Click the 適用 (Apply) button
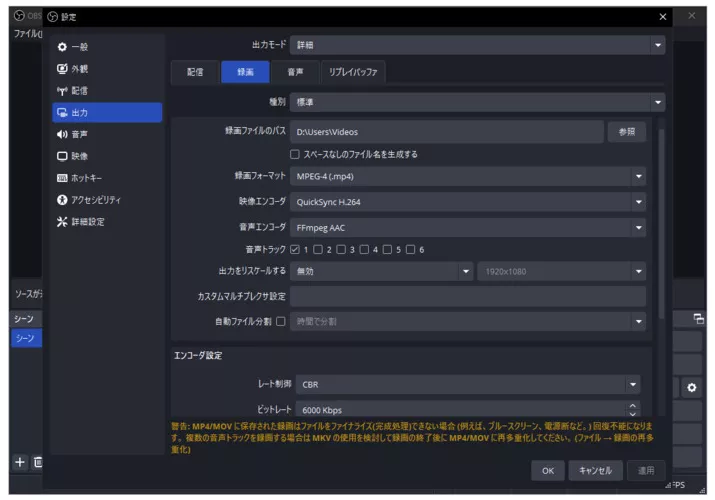The height and width of the screenshot is (500, 715). [646, 471]
